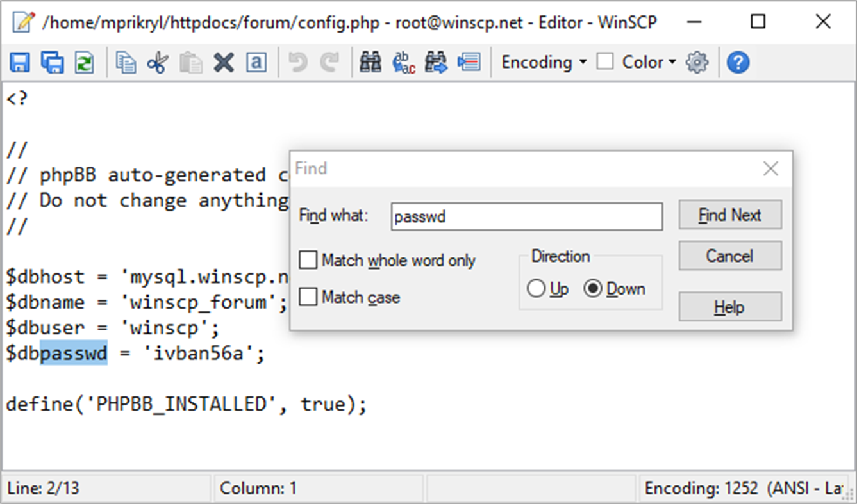Select Up search direction
Viewport: 857px width, 504px height.
[x=537, y=288]
